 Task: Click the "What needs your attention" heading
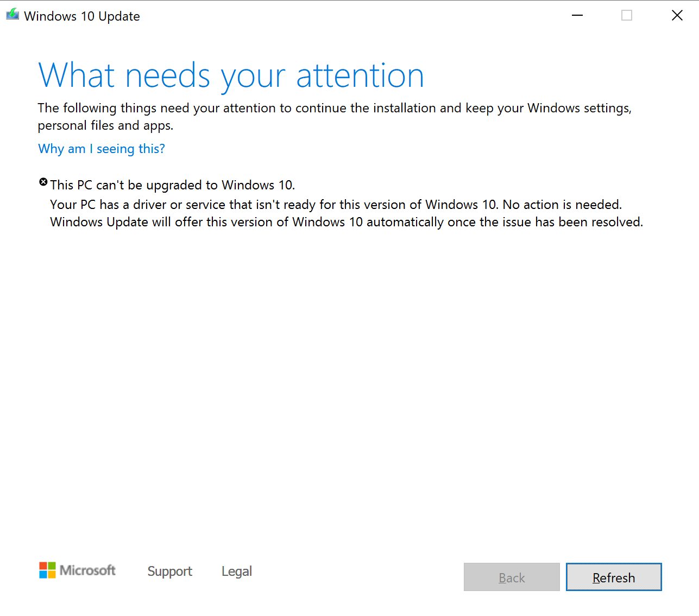coord(231,76)
